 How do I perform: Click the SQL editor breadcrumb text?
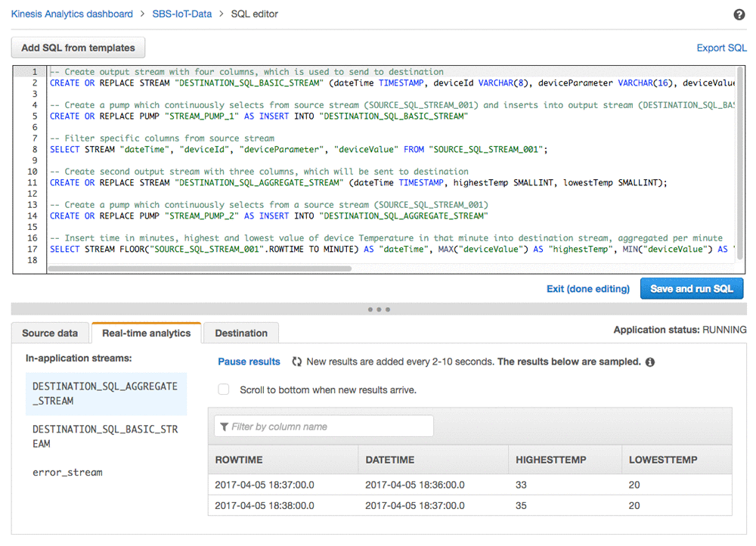255,14
